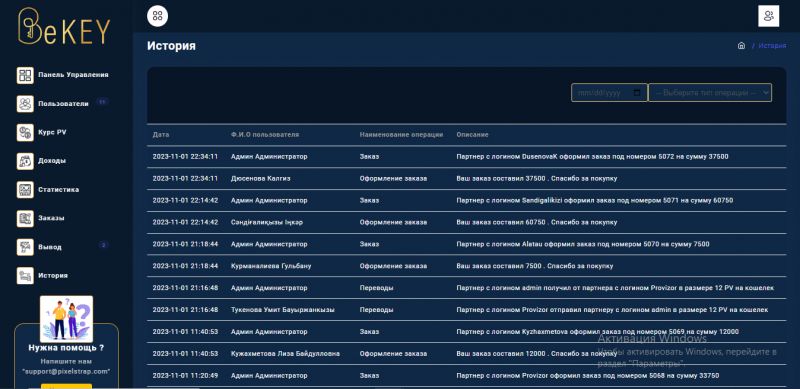Viewport: 800px width, 389px height.
Task: Open История menu item
Action: coord(53,276)
